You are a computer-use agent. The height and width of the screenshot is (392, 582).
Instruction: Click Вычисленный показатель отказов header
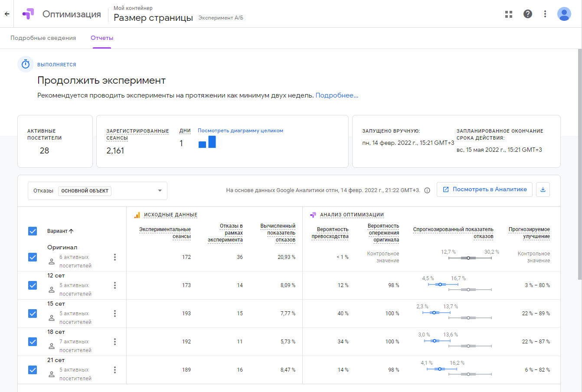pos(278,233)
